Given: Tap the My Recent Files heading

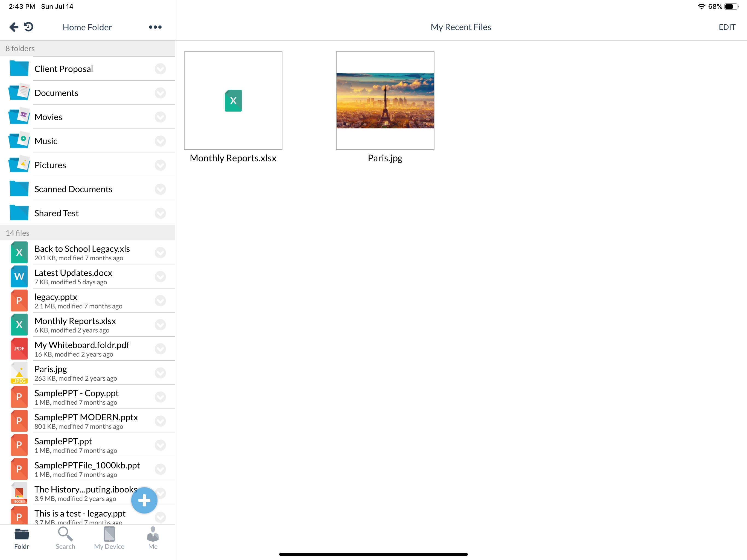Looking at the screenshot, I should tap(461, 27).
